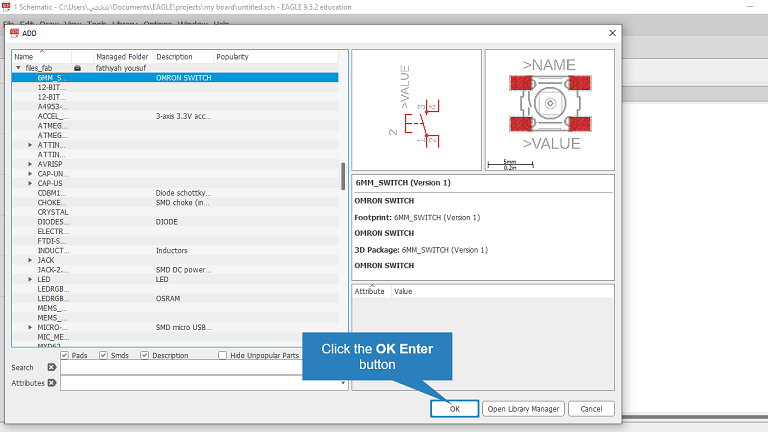Toggle the Description checkbox
Viewport: 768px width, 432px height.
tap(144, 355)
